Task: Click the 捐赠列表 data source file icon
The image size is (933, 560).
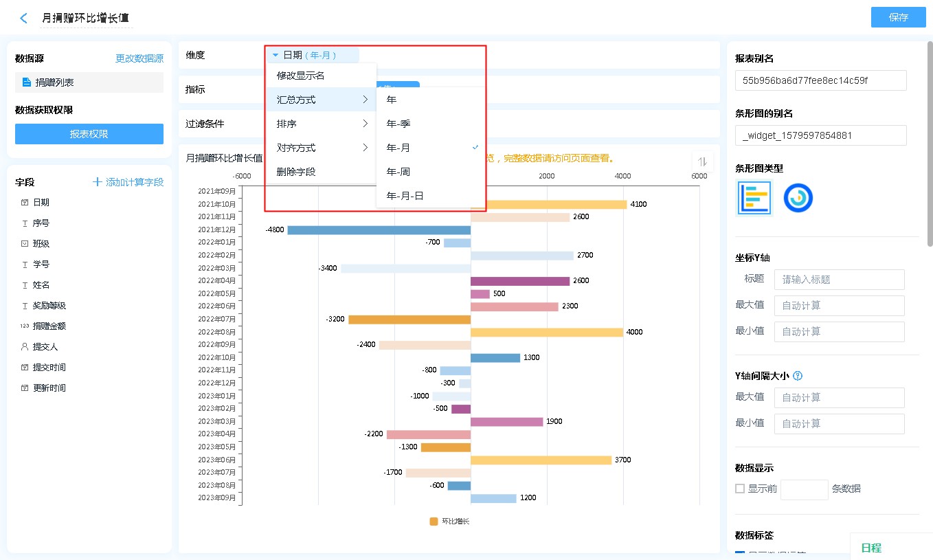Action: [27, 82]
